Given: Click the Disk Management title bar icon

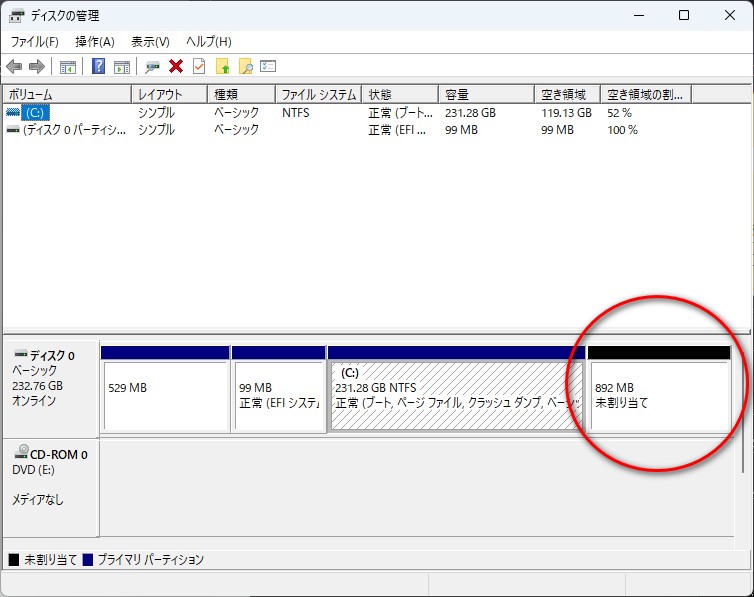Looking at the screenshot, I should coord(16,16).
